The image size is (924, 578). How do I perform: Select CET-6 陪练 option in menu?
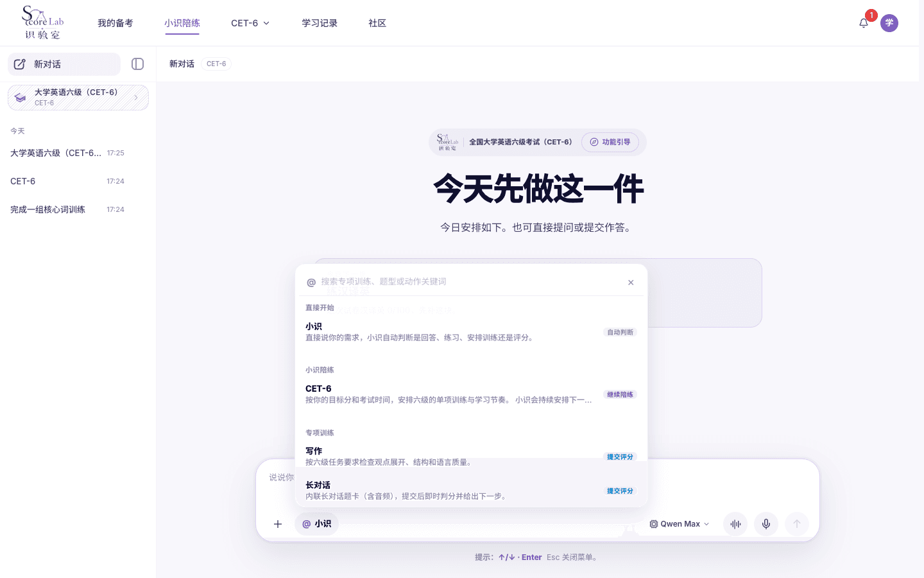tap(471, 394)
